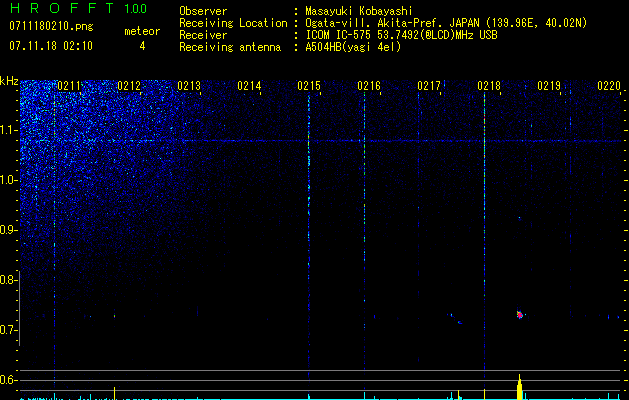Click the 0220 time marker
Image resolution: width=629 pixels, height=400 pixels.
(x=609, y=85)
